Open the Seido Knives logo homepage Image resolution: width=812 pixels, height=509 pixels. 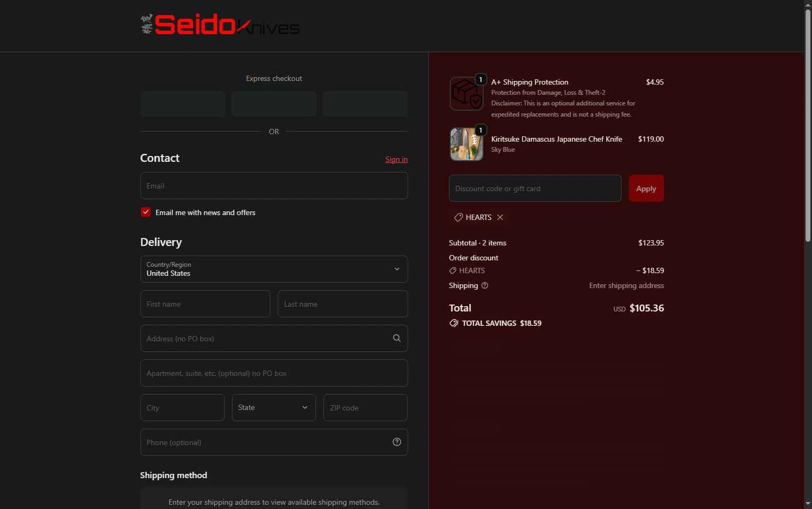click(220, 25)
